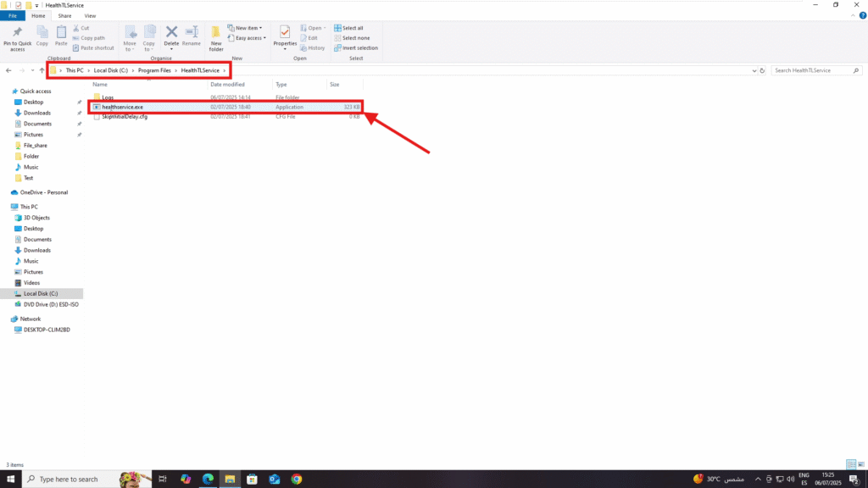The image size is (868, 488).
Task: Click Program Files breadcrumb segment
Action: [154, 70]
